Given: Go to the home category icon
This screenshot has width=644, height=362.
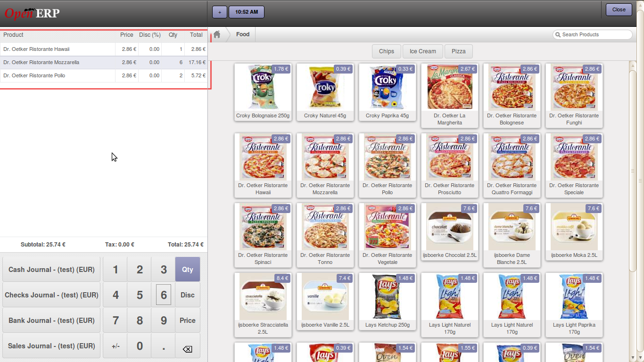Looking at the screenshot, I should pyautogui.click(x=217, y=34).
